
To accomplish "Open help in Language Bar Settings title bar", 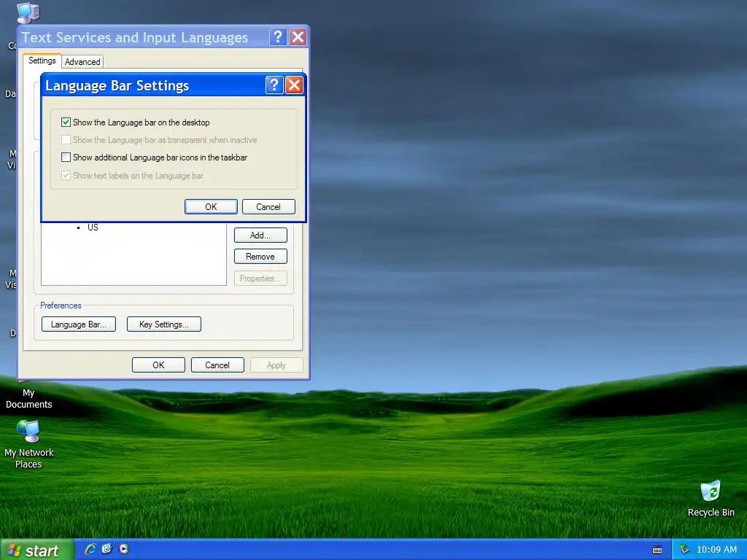I will click(x=274, y=85).
